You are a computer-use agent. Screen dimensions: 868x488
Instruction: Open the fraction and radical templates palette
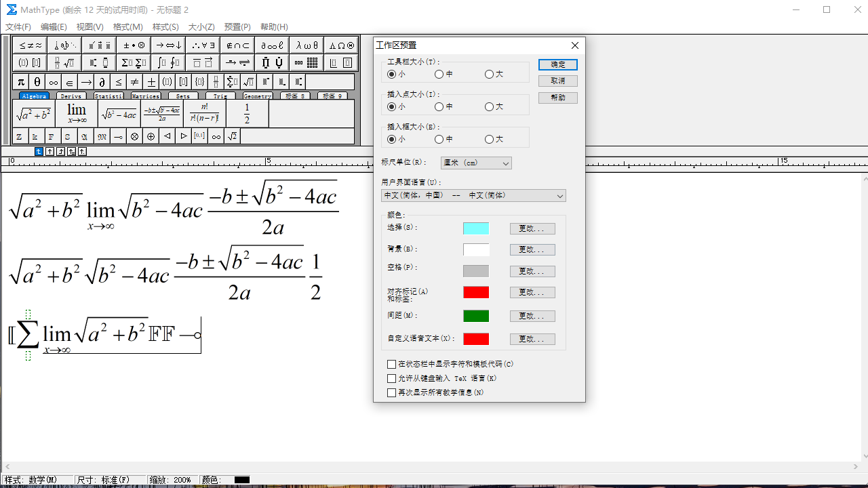[65, 63]
